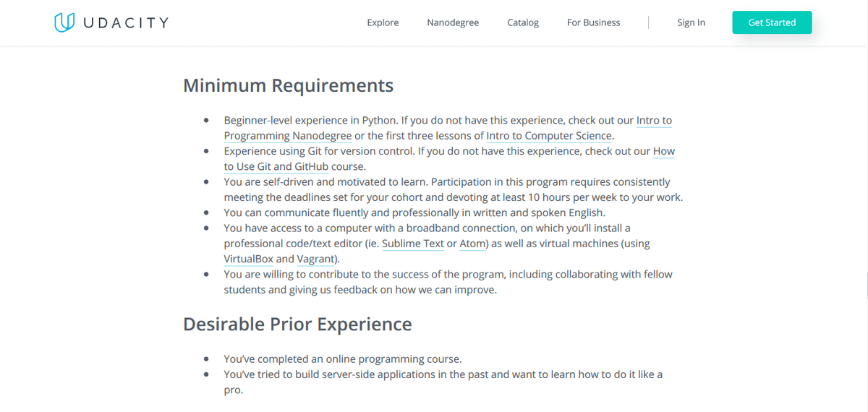The image size is (868, 412).
Task: Open the Catalog nav item
Action: (x=523, y=22)
